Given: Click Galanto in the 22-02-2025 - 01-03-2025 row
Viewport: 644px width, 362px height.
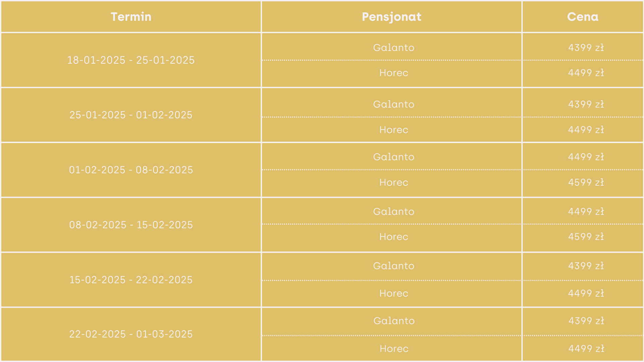Looking at the screenshot, I should click(394, 321).
